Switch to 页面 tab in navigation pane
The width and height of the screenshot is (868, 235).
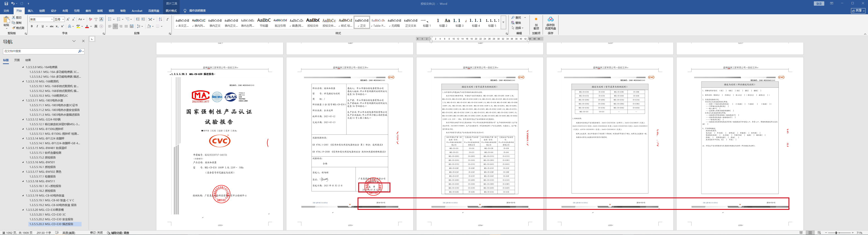17,60
